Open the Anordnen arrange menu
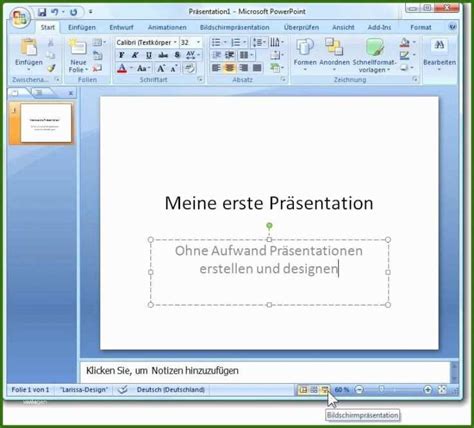Screen dimensions: 474x428 tap(334, 55)
